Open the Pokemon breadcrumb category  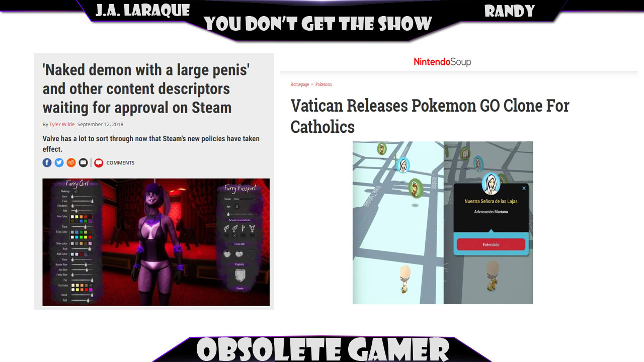coord(324,84)
